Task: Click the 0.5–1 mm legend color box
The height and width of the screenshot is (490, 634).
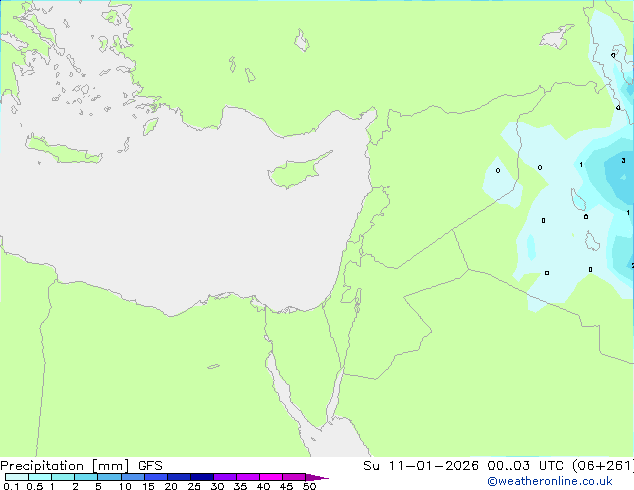Action: click(x=40, y=477)
